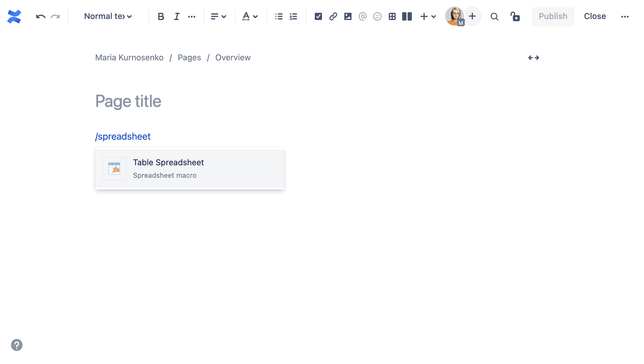Expand the insert plus dropdown
The width and height of the screenshot is (644, 364).
click(x=428, y=16)
